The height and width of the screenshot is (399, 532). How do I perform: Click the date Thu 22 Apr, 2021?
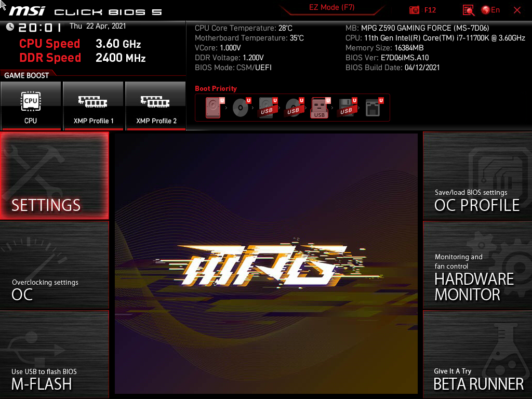pyautogui.click(x=98, y=26)
